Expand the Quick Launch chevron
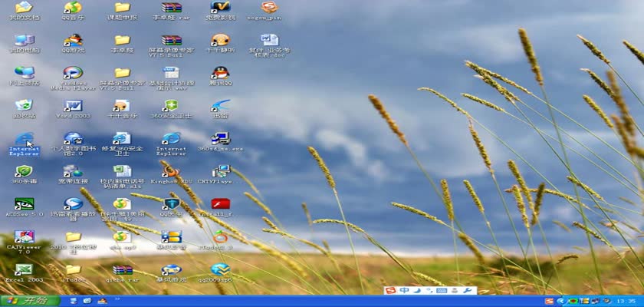The width and height of the screenshot is (644, 307). 117,299
